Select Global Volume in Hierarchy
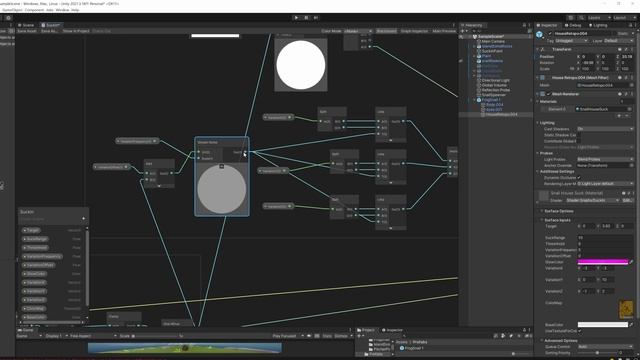 [493, 85]
